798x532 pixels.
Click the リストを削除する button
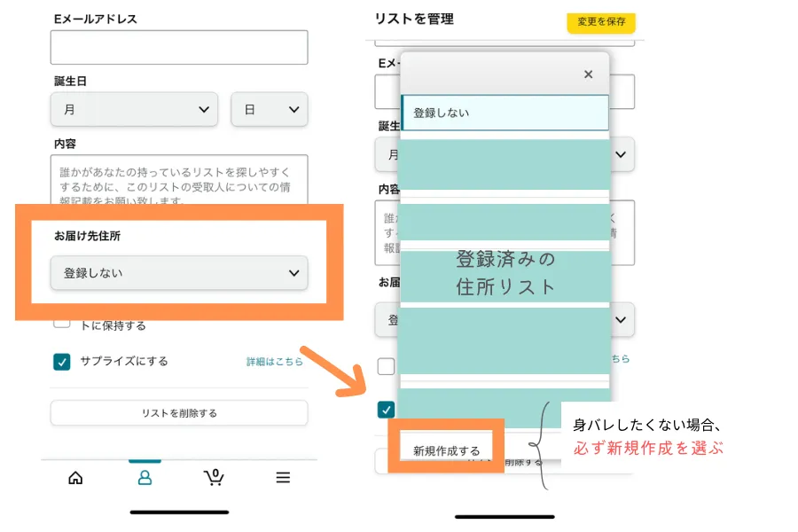179,413
